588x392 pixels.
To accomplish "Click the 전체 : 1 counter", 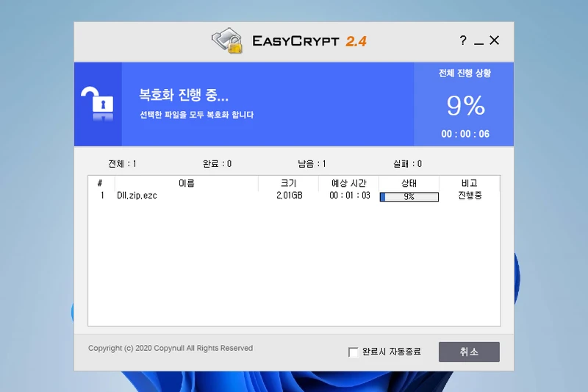I will 122,164.
